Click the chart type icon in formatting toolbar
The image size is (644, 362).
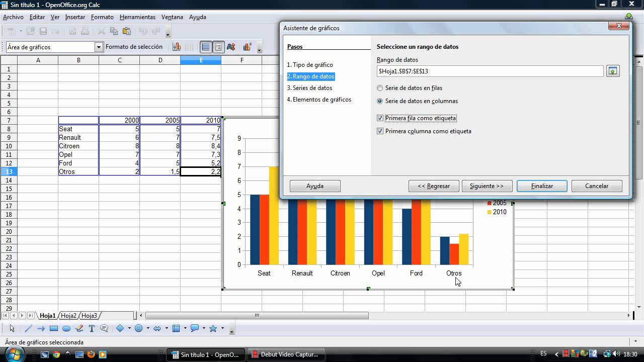pos(177,47)
